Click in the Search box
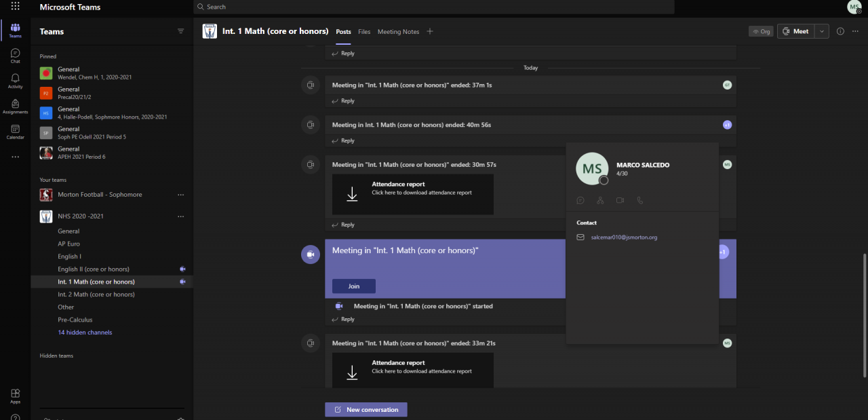Screen dimensions: 868x420 [434, 7]
